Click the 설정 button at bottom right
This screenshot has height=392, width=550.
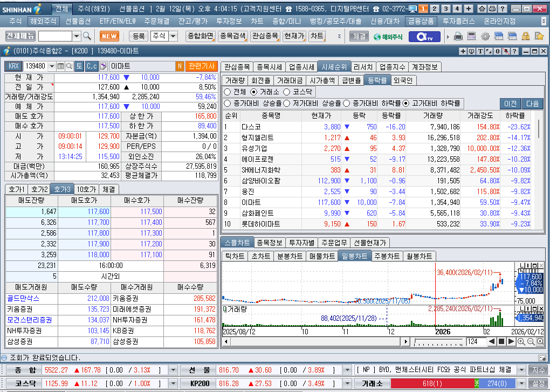click(539, 383)
